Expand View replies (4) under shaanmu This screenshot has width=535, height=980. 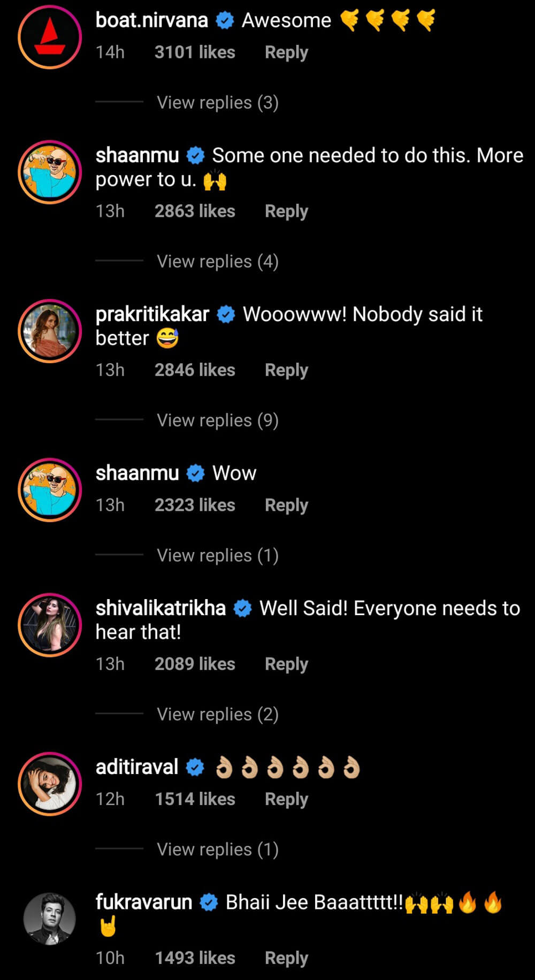click(217, 261)
